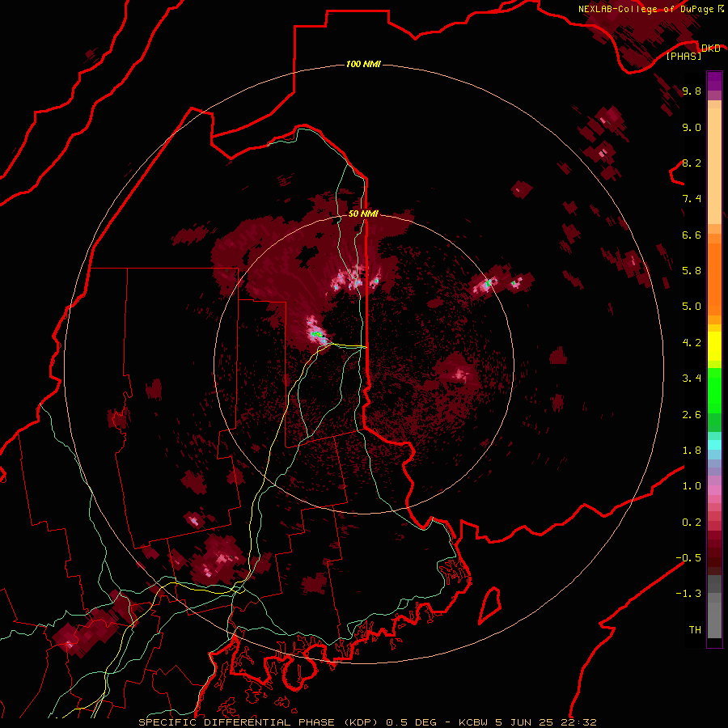Click the DKD label above the legend
Viewport: 728px width, 728px height.
(x=711, y=49)
